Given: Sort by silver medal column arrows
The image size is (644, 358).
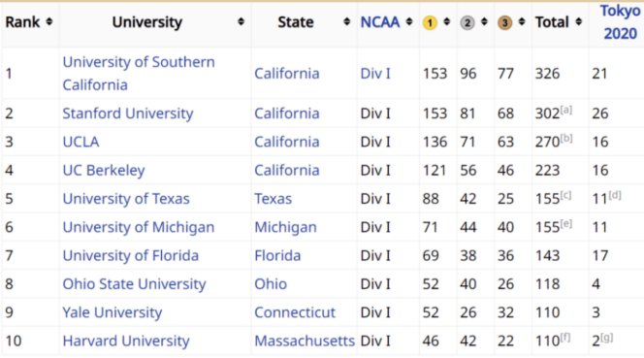Looking at the screenshot, I should click(484, 21).
